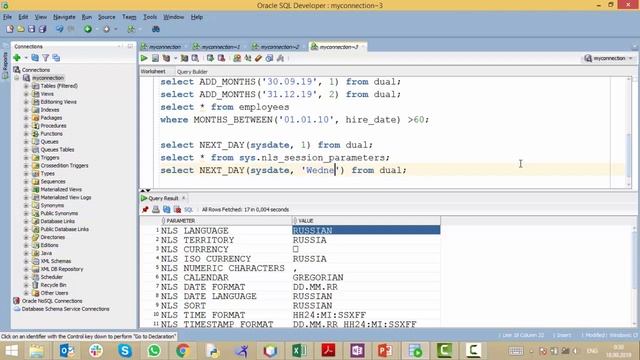Screen dimensions: 640x360
Task: Click the Clear eraser icon in worksheet toolbar
Action: point(258,58)
